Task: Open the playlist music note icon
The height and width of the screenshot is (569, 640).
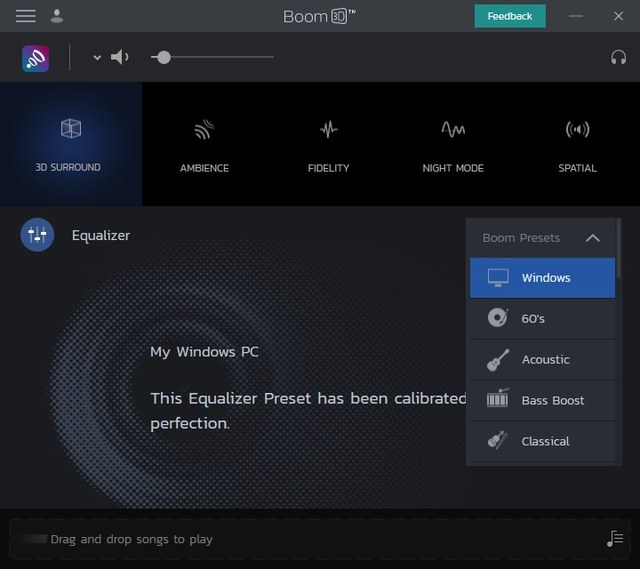Action: 614,539
